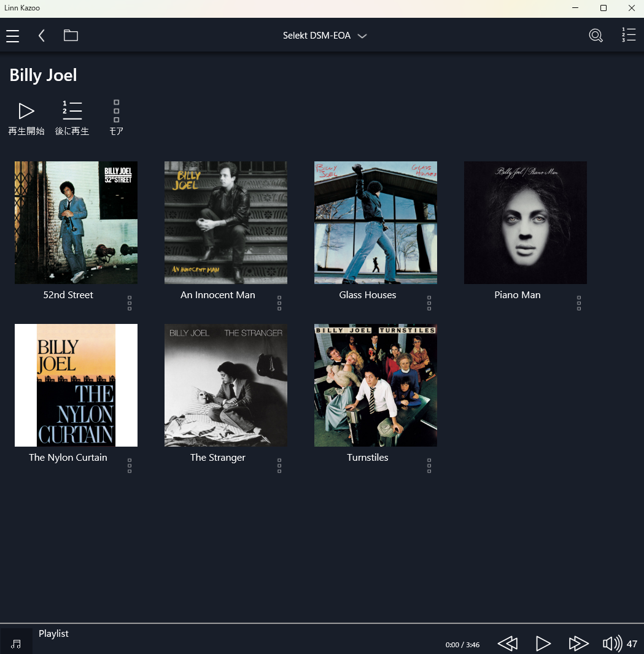Open The Nylon Curtain album cover
The height and width of the screenshot is (654, 644).
pos(76,385)
